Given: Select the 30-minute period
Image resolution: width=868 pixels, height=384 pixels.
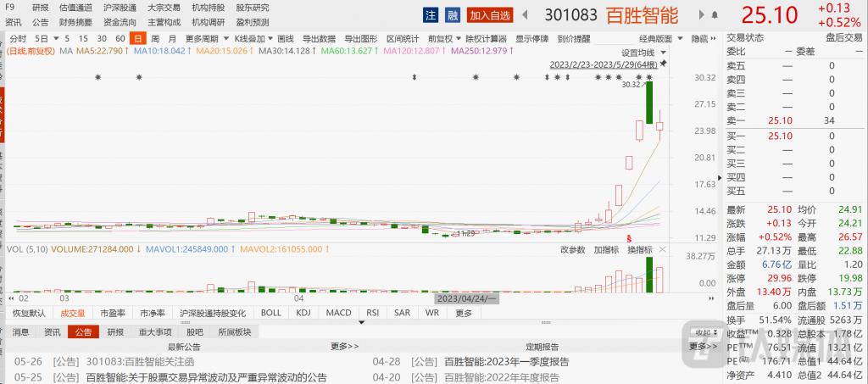Looking at the screenshot, I should 102,39.
